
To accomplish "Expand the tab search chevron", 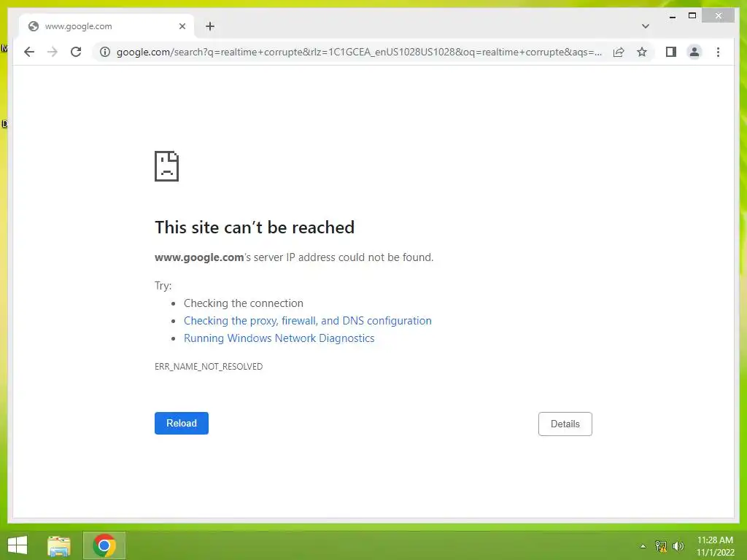I will click(x=645, y=26).
